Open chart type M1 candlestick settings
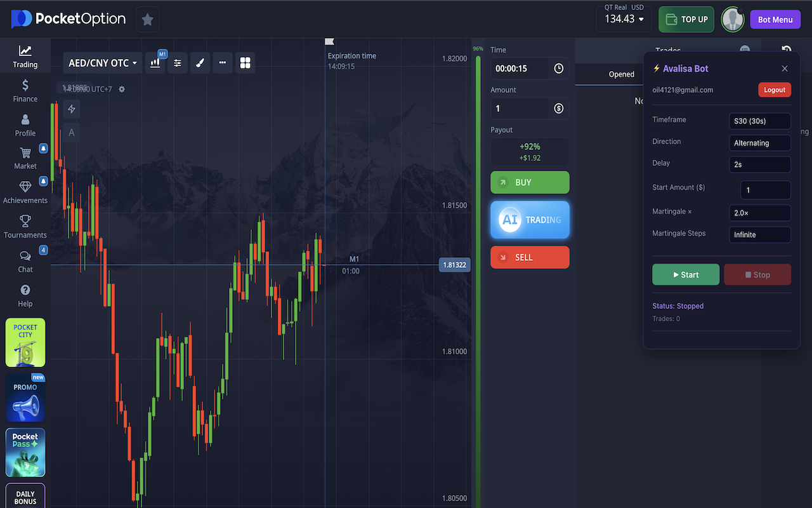 coord(155,63)
